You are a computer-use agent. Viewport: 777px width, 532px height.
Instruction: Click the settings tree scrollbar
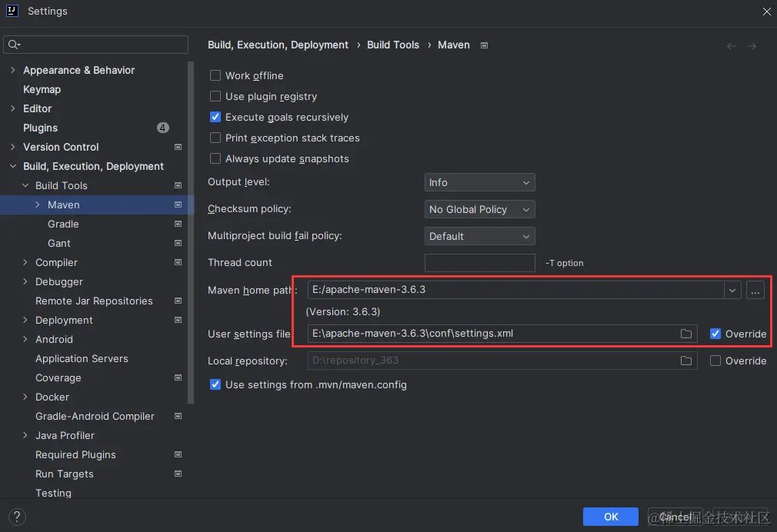(191, 233)
